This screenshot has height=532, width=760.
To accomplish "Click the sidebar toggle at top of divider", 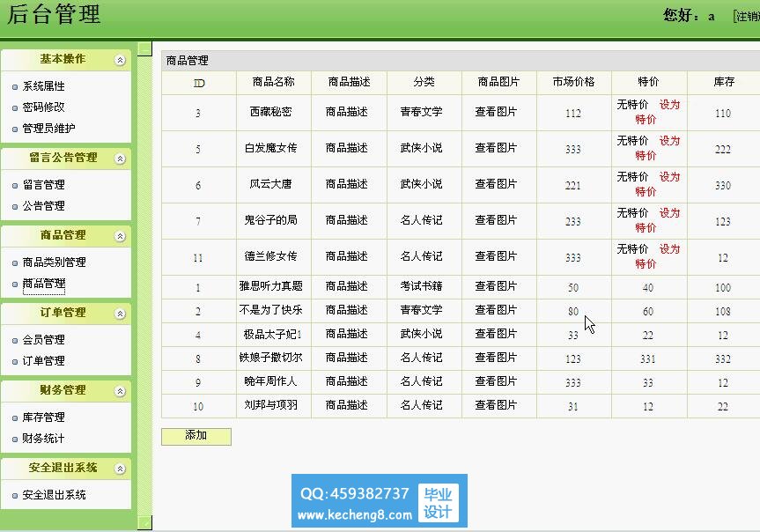I will pos(144,48).
